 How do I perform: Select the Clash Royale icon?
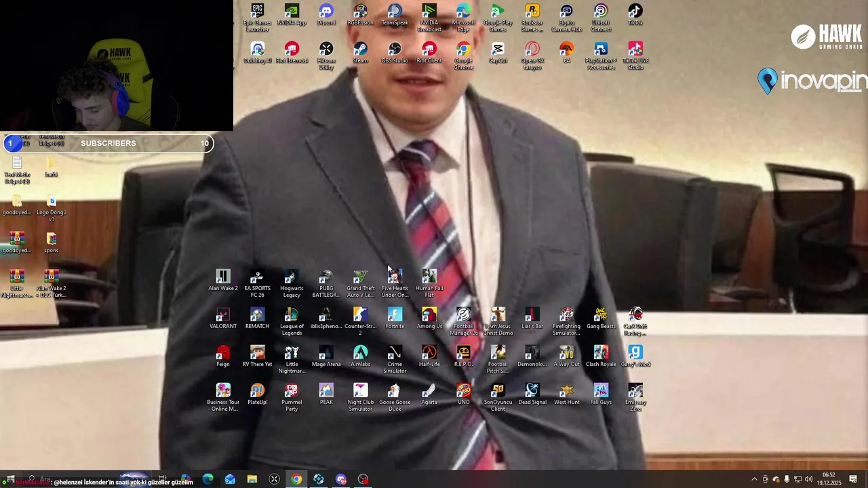pos(601,357)
